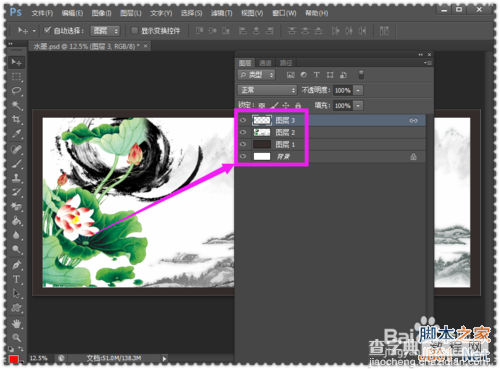The image size is (500, 369).
Task: Expand the 类型 filter dropdown
Action: click(x=256, y=75)
